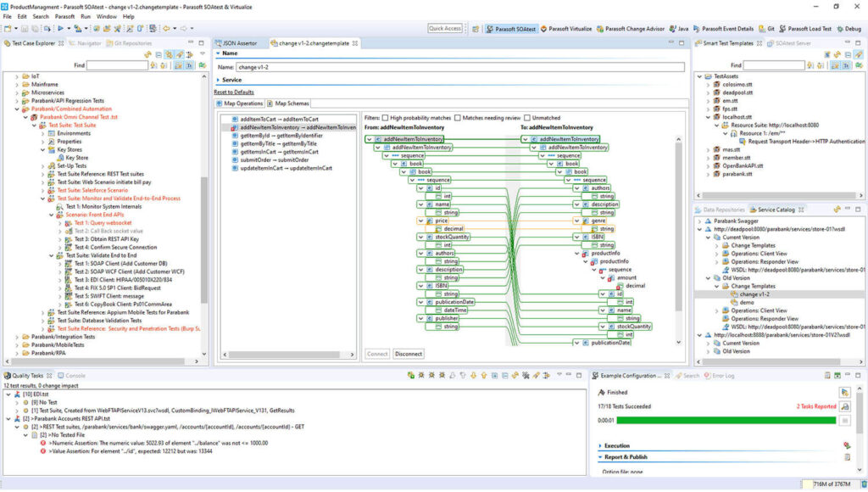The height and width of the screenshot is (492, 868).
Task: Expand the Mainframe folder
Action: tap(17, 85)
